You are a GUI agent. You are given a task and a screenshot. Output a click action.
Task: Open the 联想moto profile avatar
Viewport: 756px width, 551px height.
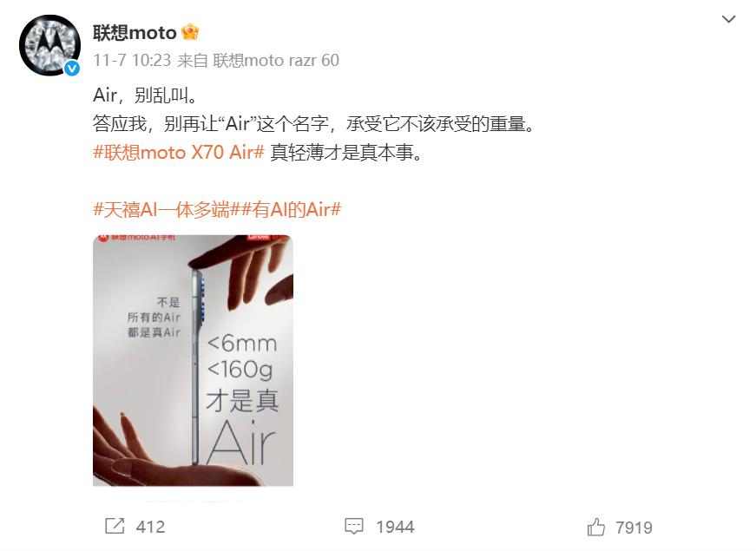pos(49,45)
